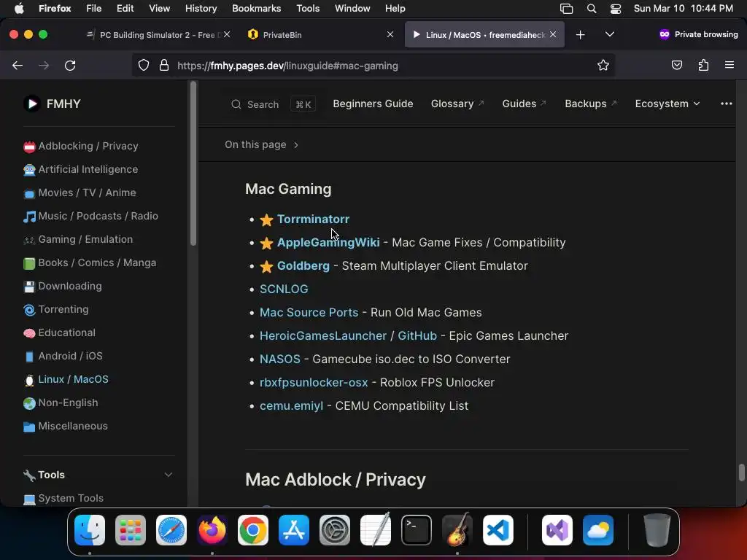This screenshot has height=560, width=747.
Task: Open the Tools menu in menu bar
Action: 308,8
